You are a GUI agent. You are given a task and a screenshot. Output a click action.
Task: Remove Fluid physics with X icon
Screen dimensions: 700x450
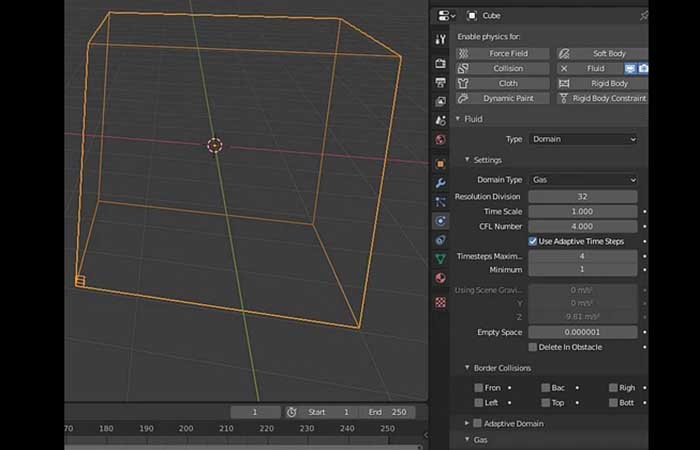pos(564,68)
